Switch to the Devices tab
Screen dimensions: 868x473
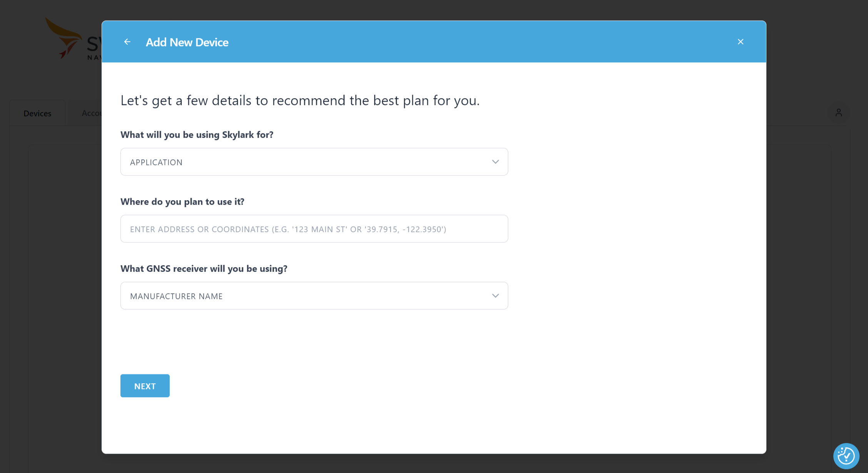37,113
